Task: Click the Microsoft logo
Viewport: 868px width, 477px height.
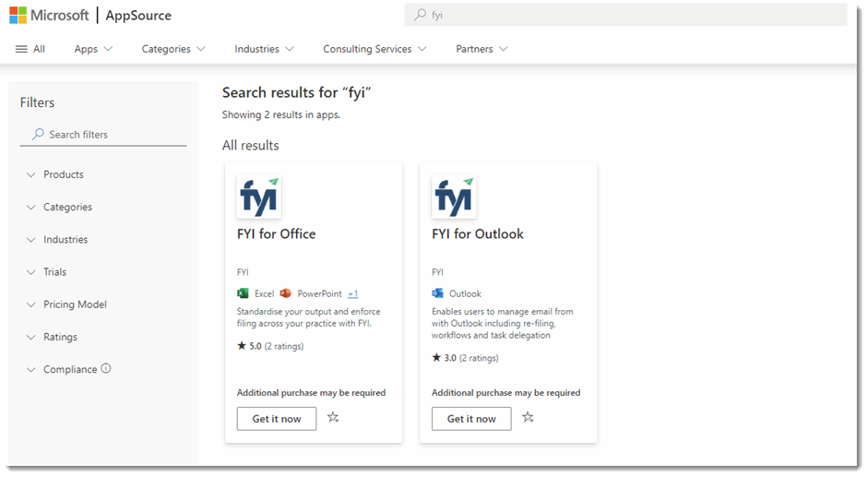Action: click(49, 15)
